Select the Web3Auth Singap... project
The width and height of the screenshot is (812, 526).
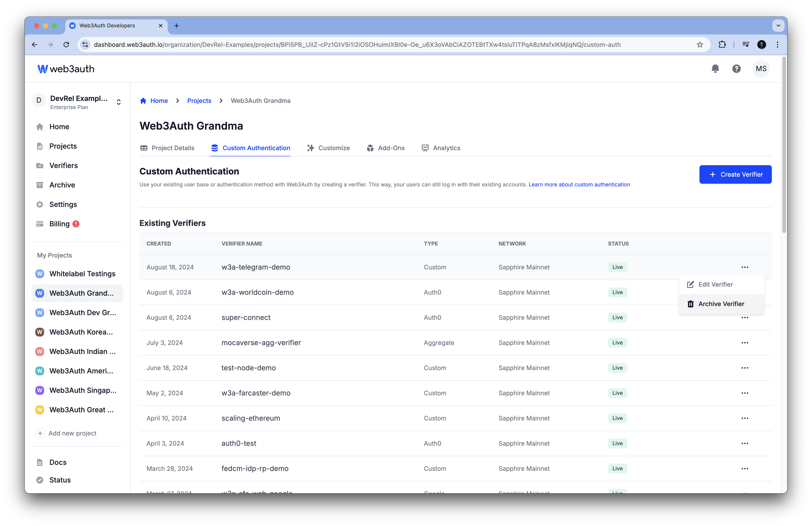pos(77,390)
